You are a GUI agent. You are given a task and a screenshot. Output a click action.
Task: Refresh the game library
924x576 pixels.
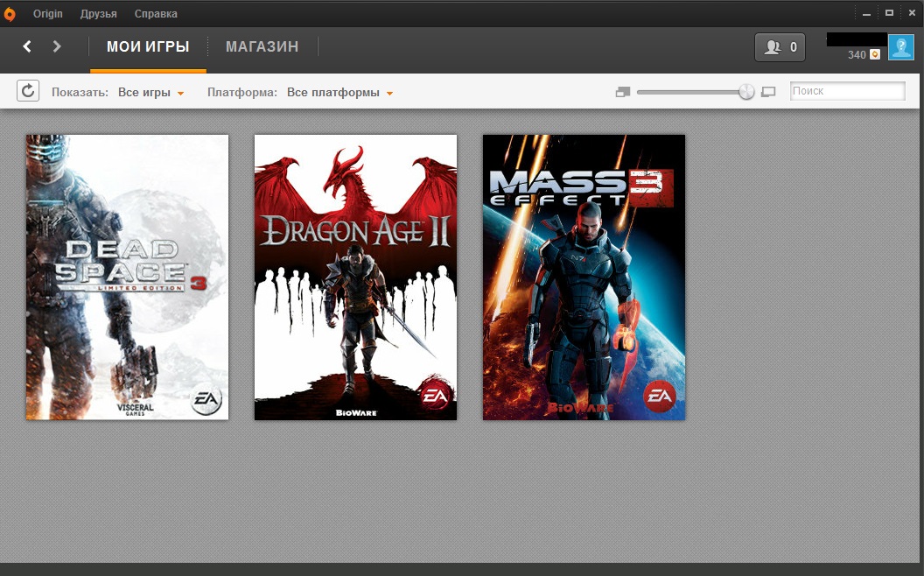[x=28, y=91]
